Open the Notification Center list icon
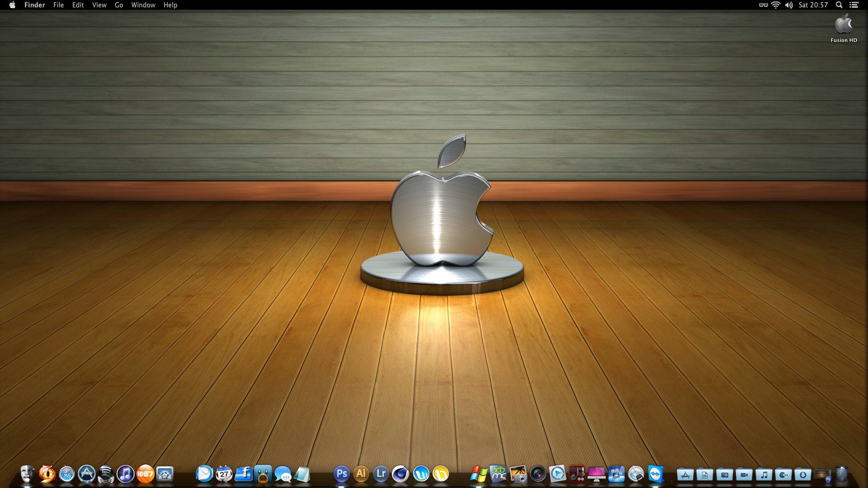The width and height of the screenshot is (868, 488). [854, 5]
